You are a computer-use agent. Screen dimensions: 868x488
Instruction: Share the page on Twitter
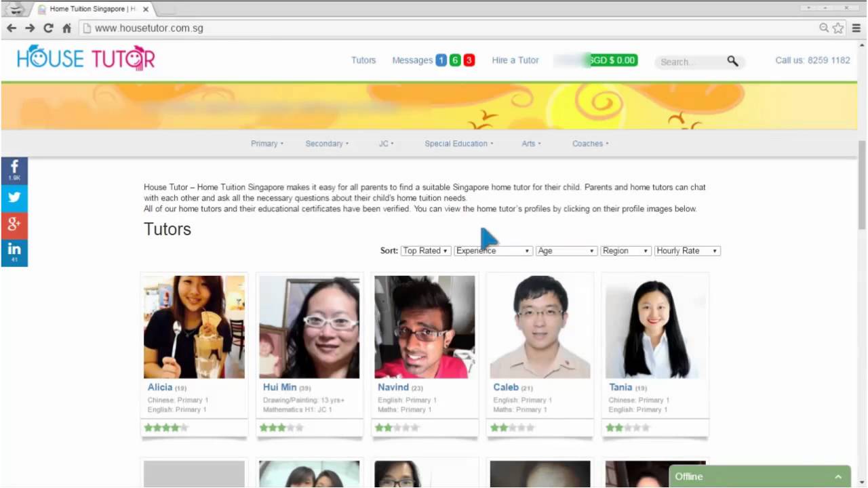tap(14, 198)
